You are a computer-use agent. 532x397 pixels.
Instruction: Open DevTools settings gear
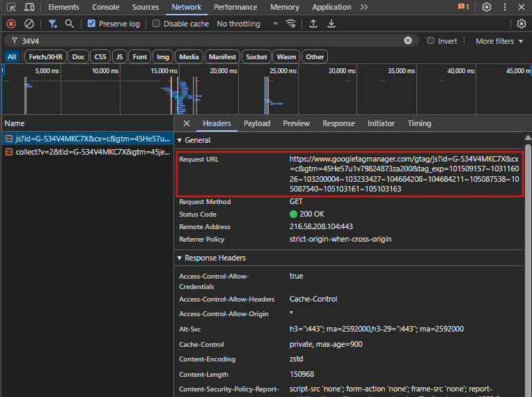[x=487, y=7]
